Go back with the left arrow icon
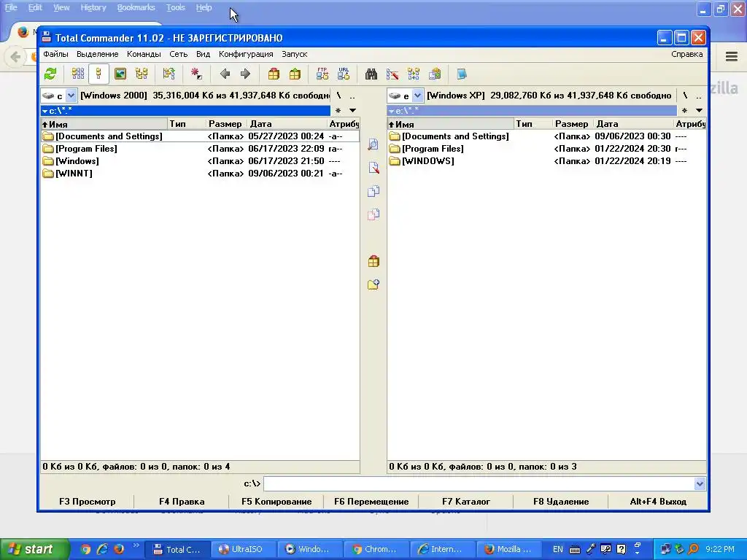The height and width of the screenshot is (560, 747). tap(225, 74)
